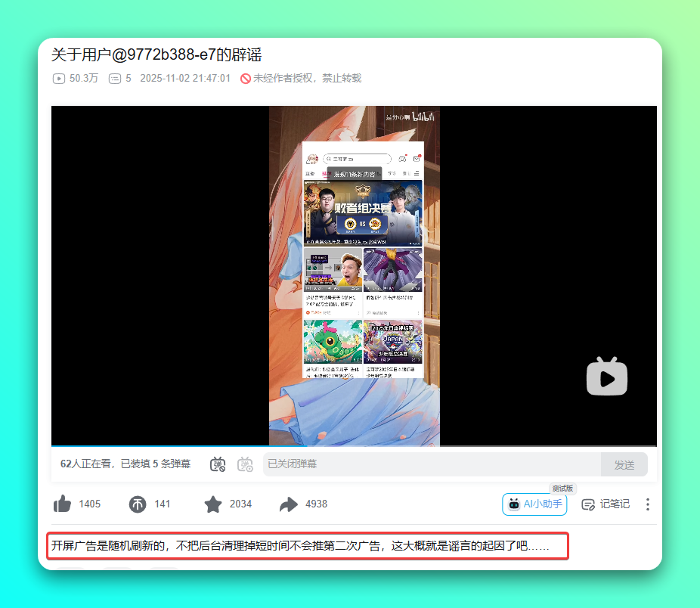The height and width of the screenshot is (608, 700).
Task: Click the 败者组决赛 thumbnail in video
Action: (x=363, y=213)
